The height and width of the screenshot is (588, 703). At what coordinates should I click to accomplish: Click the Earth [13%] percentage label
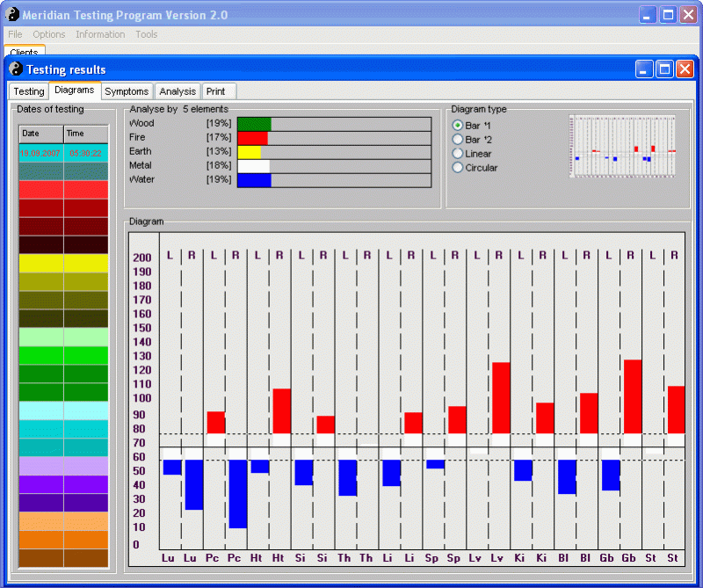pyautogui.click(x=219, y=151)
